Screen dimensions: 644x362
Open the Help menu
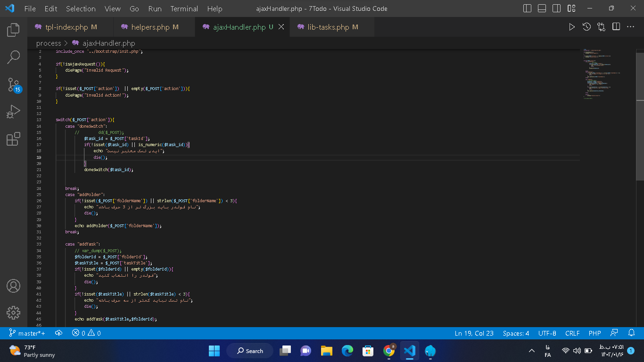(x=215, y=8)
